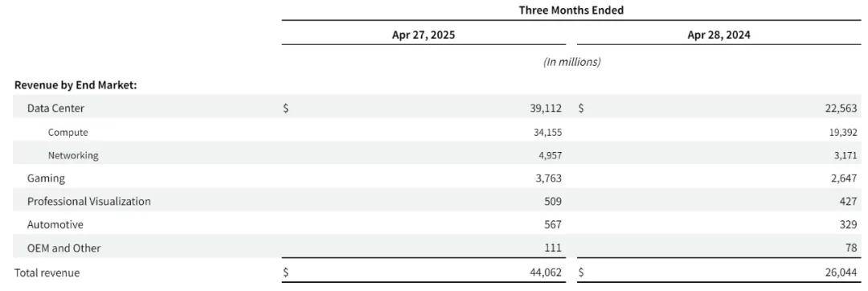Click the 22,563 Data Center value
The width and height of the screenshot is (868, 291).
click(841, 109)
